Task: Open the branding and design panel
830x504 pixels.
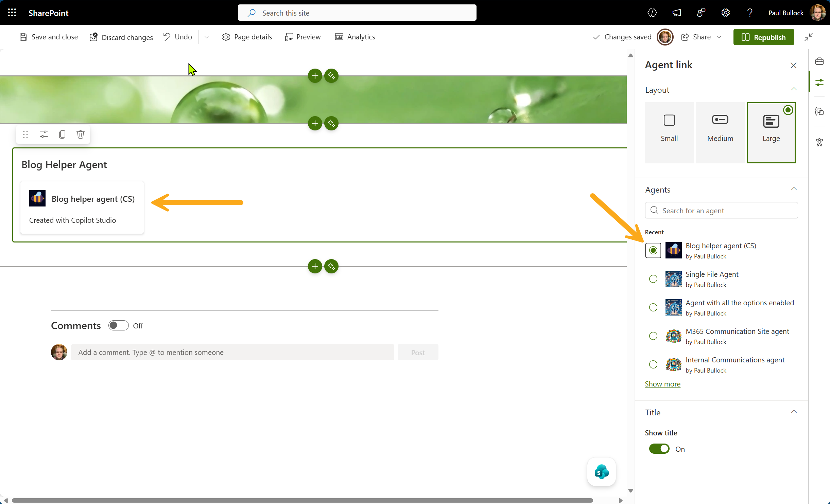Action: click(819, 112)
